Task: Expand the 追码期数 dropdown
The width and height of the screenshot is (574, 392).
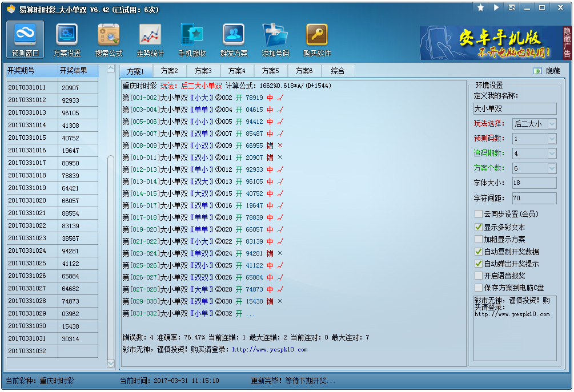Action: click(552, 153)
